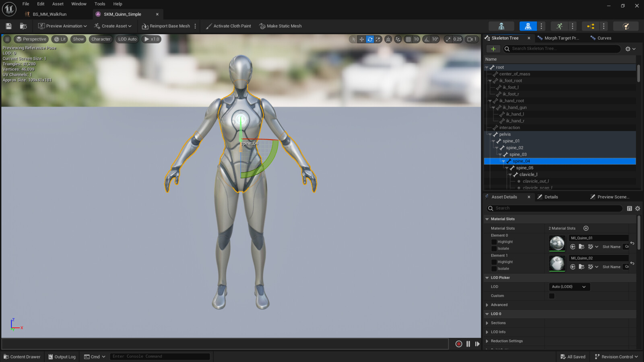Click the Search Skeleton Tree field
The image size is (644, 362).
point(561,49)
